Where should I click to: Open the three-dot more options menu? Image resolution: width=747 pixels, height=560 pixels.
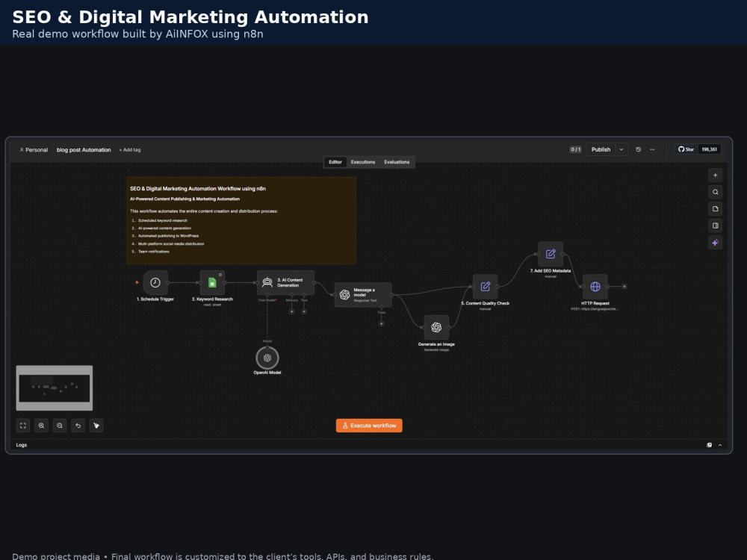[652, 149]
